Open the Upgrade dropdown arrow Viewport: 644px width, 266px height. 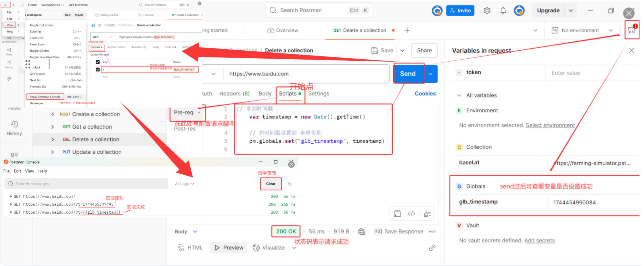click(571, 11)
